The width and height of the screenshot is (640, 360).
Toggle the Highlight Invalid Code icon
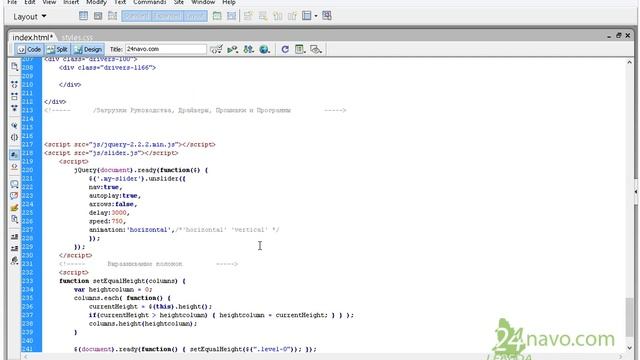pyautogui.click(x=14, y=167)
